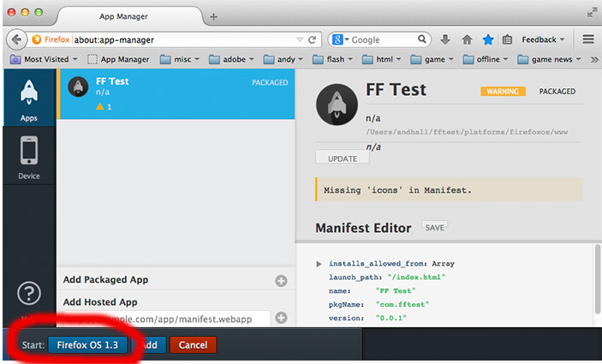Click the app path /Users/andhall/fftest text
This screenshot has height=364, width=602.
click(467, 132)
